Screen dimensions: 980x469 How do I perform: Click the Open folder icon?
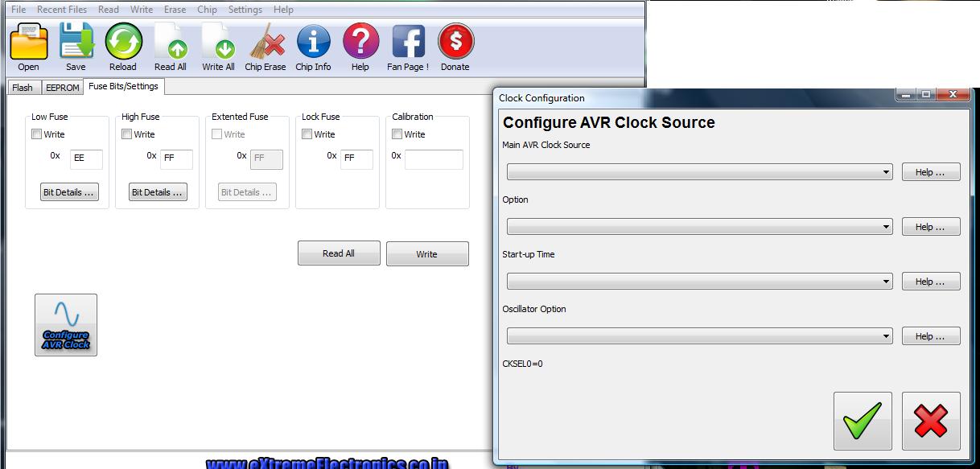(x=28, y=42)
